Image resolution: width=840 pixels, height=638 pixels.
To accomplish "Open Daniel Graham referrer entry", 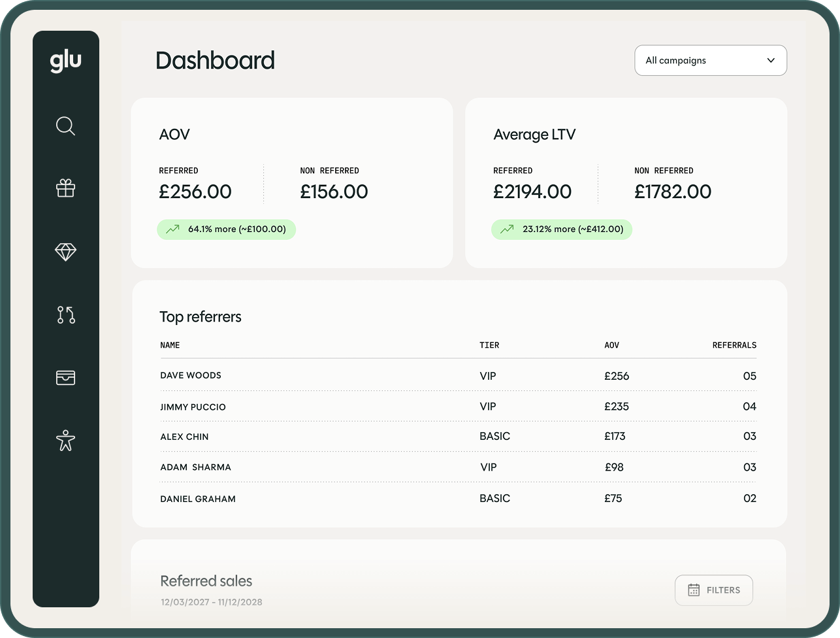I will pyautogui.click(x=198, y=499).
